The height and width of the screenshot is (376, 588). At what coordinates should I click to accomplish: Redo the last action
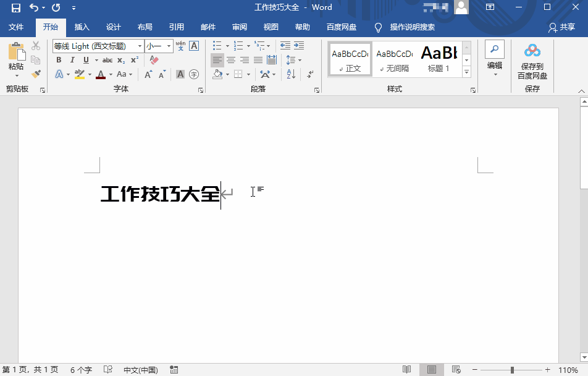[x=56, y=7]
